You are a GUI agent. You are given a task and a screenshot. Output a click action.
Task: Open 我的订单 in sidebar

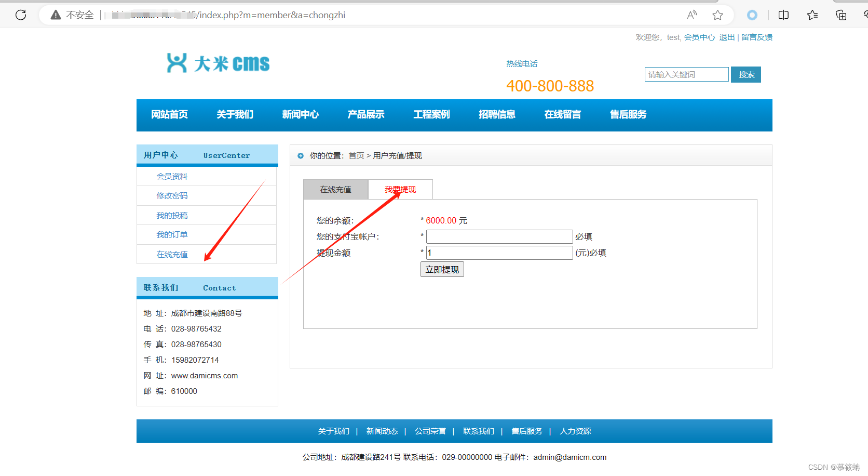(172, 235)
